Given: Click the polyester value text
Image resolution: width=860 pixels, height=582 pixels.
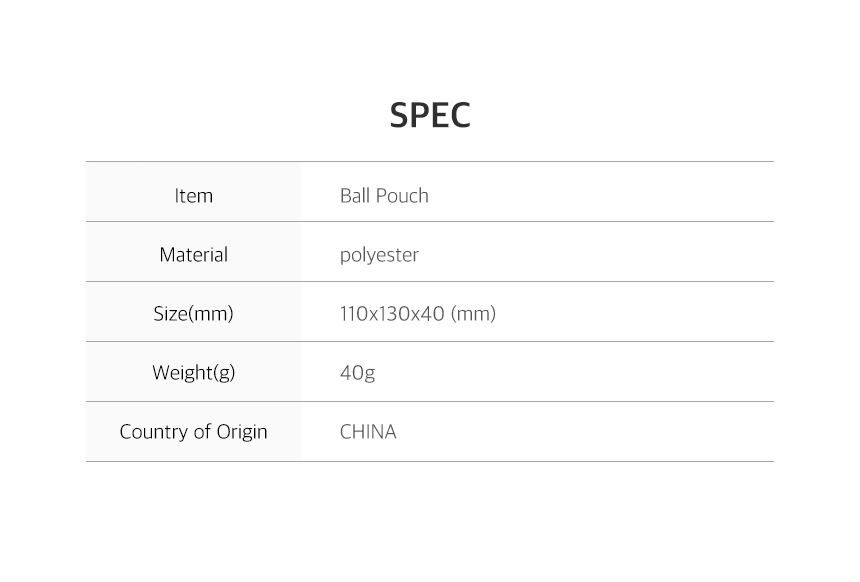Looking at the screenshot, I should click(x=379, y=256).
